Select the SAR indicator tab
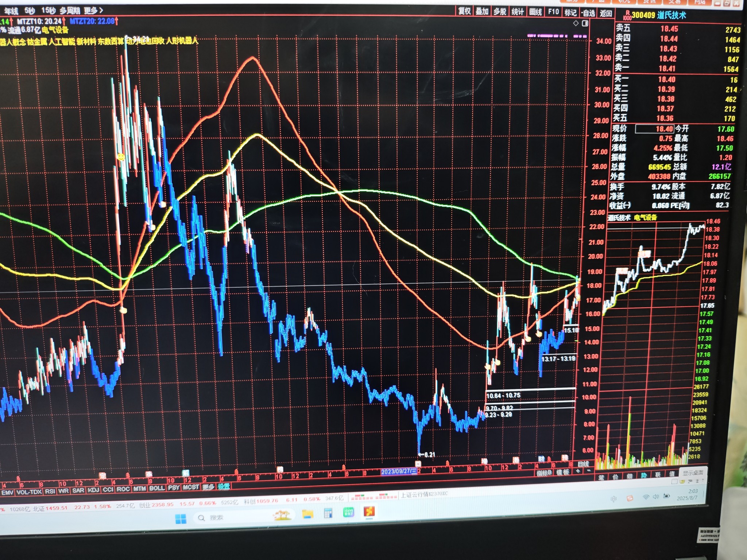Viewport: 747px width, 560px height. [78, 491]
